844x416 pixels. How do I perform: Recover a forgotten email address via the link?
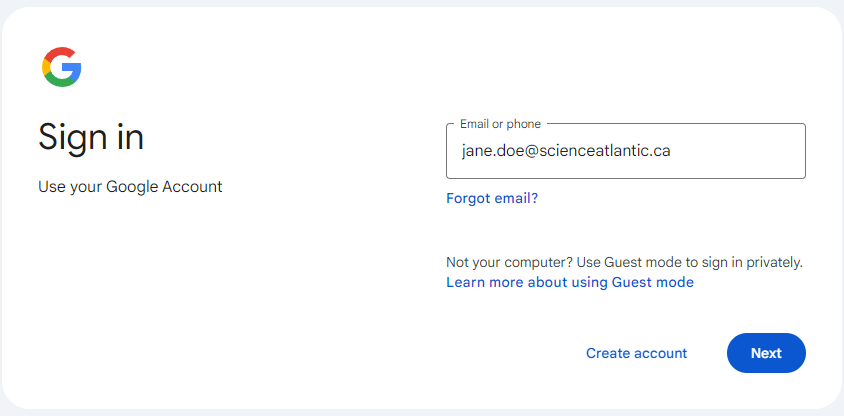pyautogui.click(x=492, y=198)
